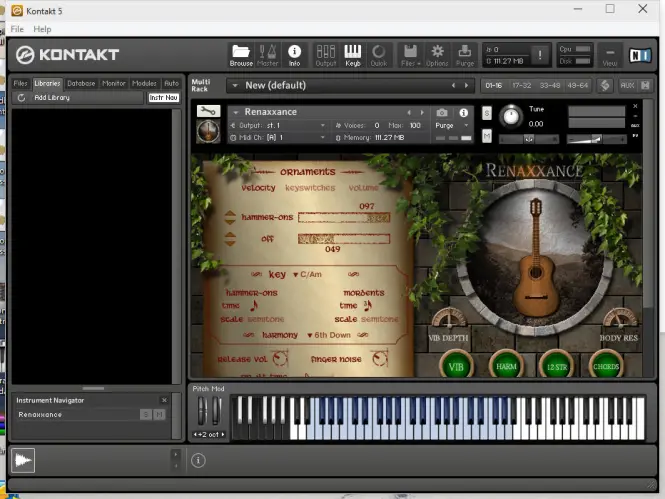The image size is (665, 499).
Task: Minimize Kontakt via the View button
Action: tap(610, 56)
